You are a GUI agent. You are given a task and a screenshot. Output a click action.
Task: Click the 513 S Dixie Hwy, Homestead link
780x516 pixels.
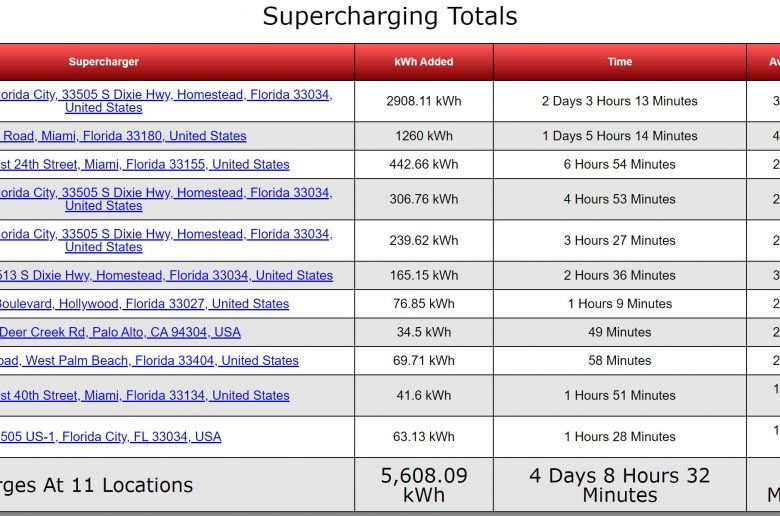166,275
